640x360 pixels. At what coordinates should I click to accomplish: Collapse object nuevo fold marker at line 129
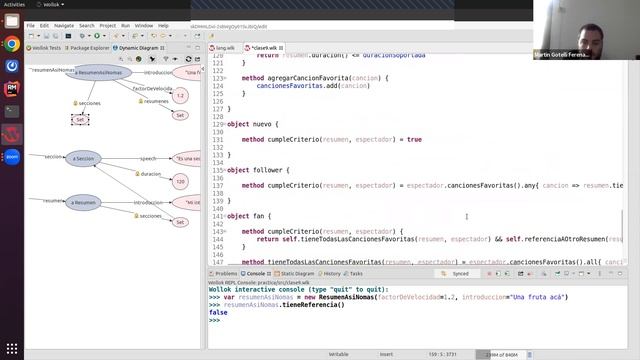click(x=225, y=124)
